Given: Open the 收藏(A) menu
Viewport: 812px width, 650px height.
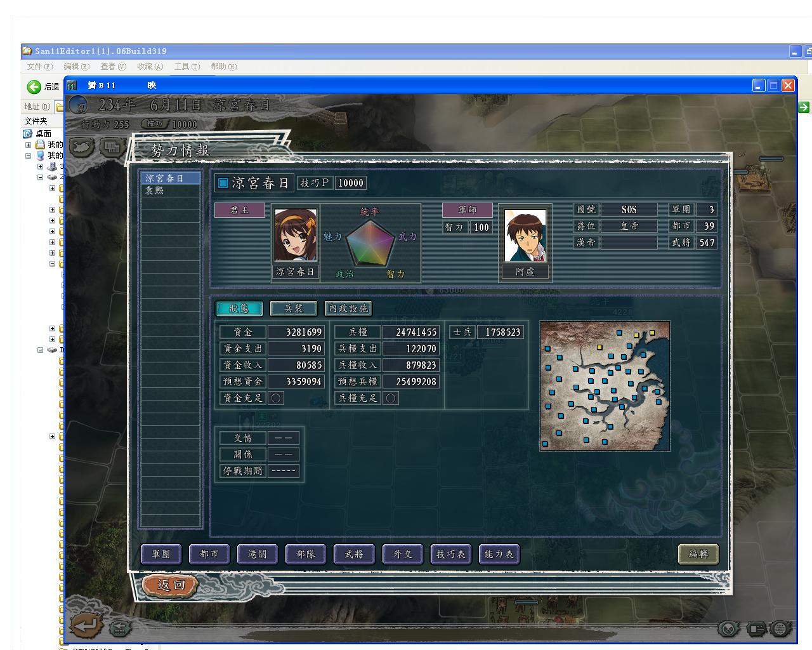Looking at the screenshot, I should [x=150, y=67].
